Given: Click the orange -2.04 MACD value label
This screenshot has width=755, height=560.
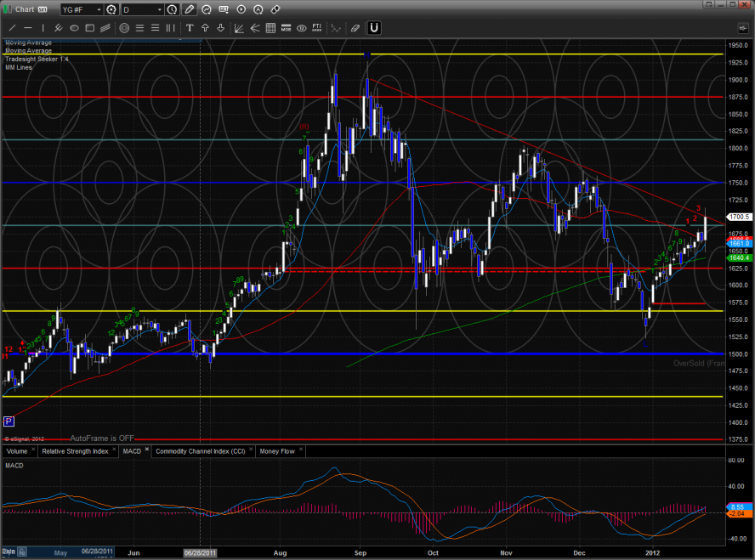Looking at the screenshot, I should (x=738, y=514).
